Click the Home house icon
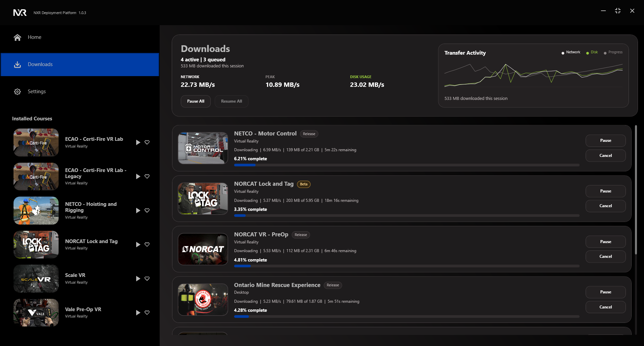Image resolution: width=644 pixels, height=346 pixels. pyautogui.click(x=17, y=38)
